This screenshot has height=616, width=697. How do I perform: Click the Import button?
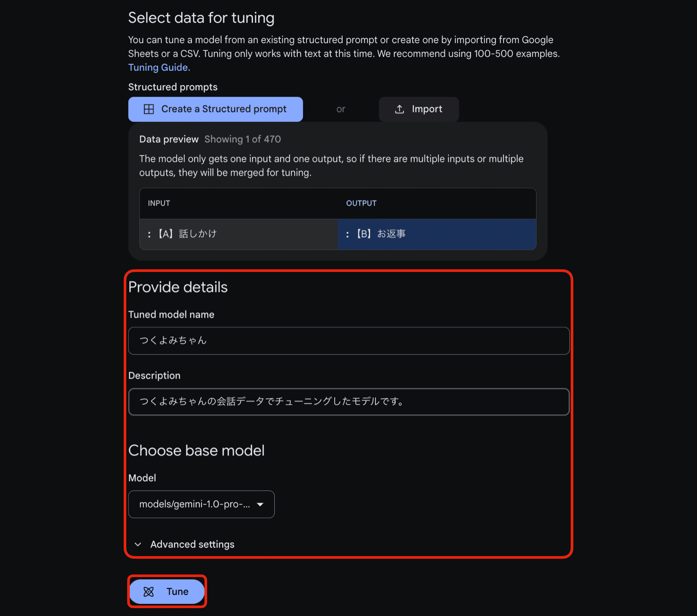pyautogui.click(x=418, y=109)
